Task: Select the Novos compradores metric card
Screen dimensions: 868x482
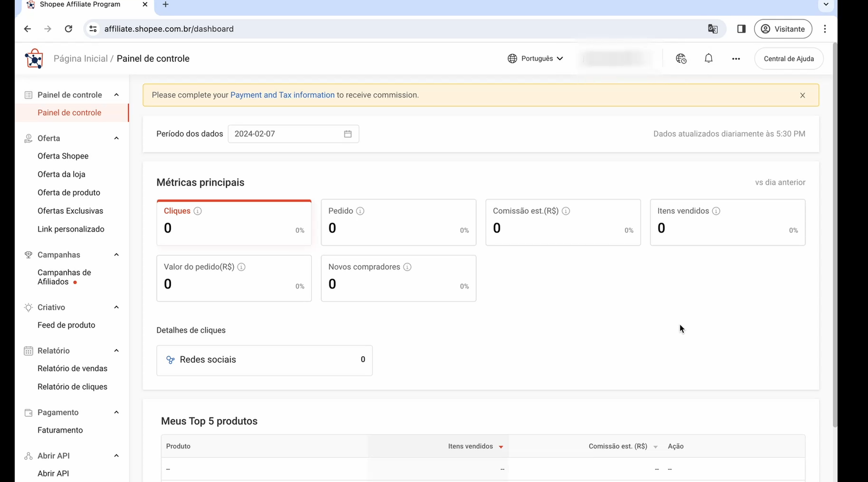Action: click(399, 278)
